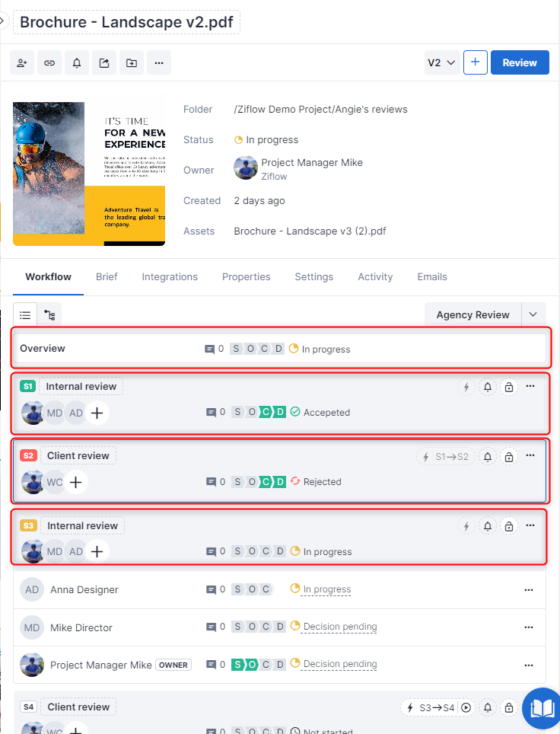Open Mike Director's Decision pending link
Image resolution: width=560 pixels, height=734 pixels.
point(339,627)
